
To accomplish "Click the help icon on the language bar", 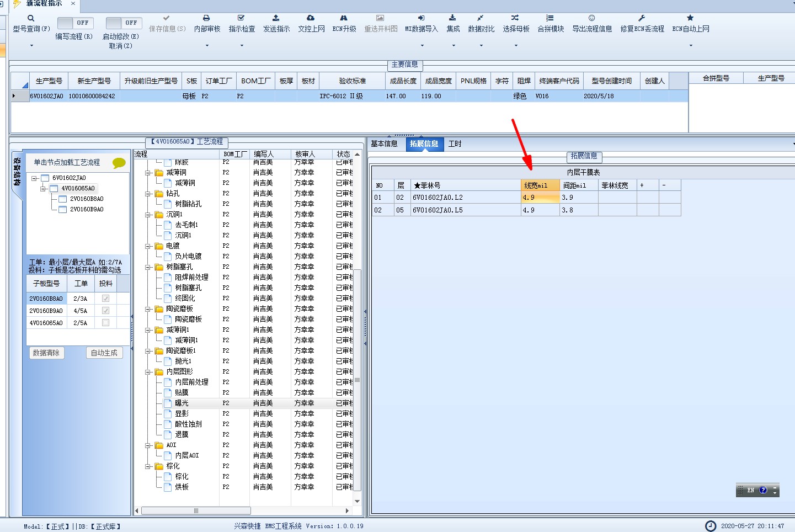I will click(x=763, y=490).
